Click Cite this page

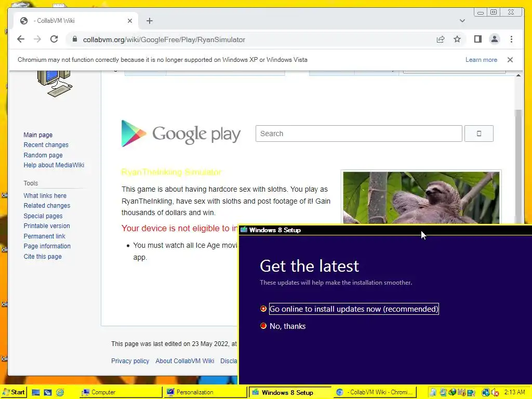point(43,257)
